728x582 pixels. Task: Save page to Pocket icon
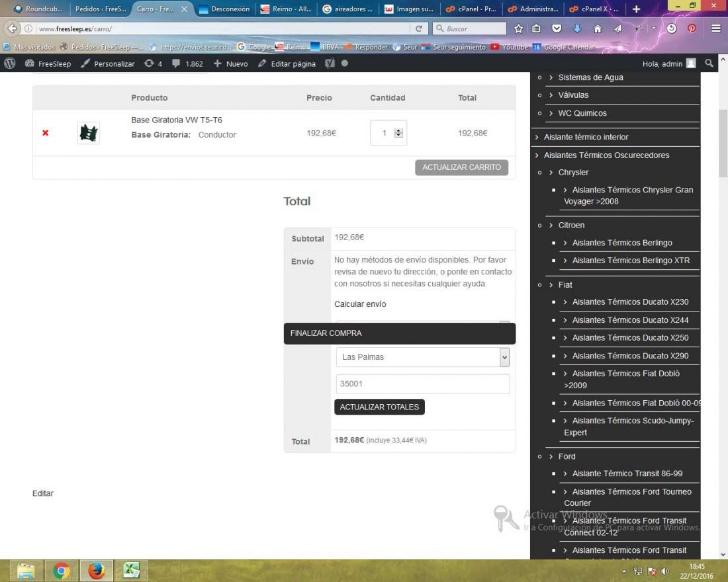point(557,29)
